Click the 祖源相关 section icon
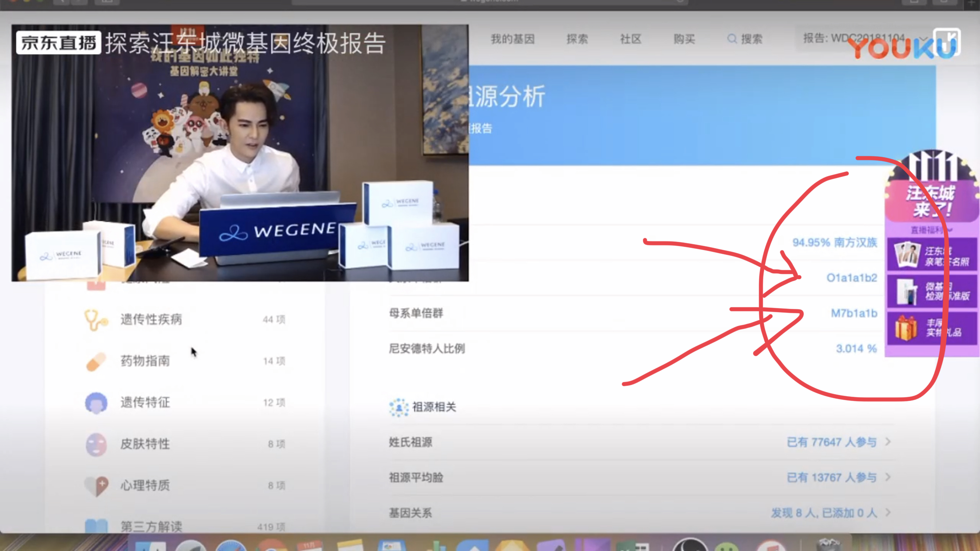This screenshot has height=551, width=980. [x=398, y=407]
